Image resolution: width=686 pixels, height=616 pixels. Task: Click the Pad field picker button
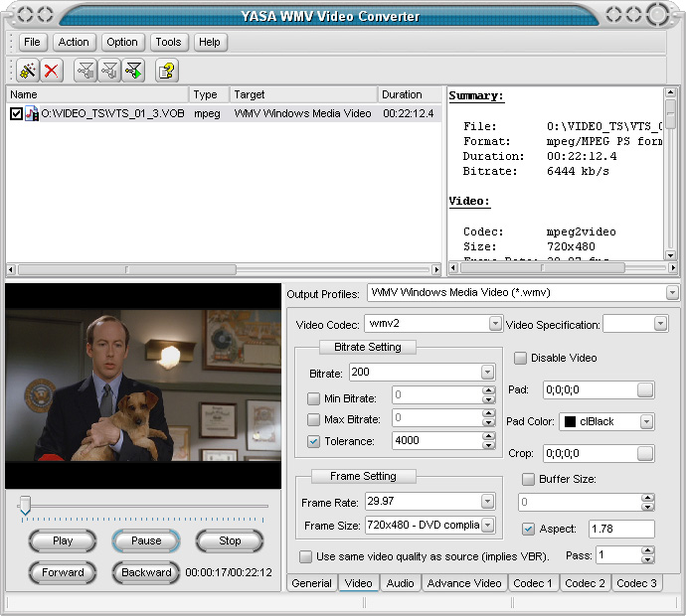pyautogui.click(x=645, y=389)
